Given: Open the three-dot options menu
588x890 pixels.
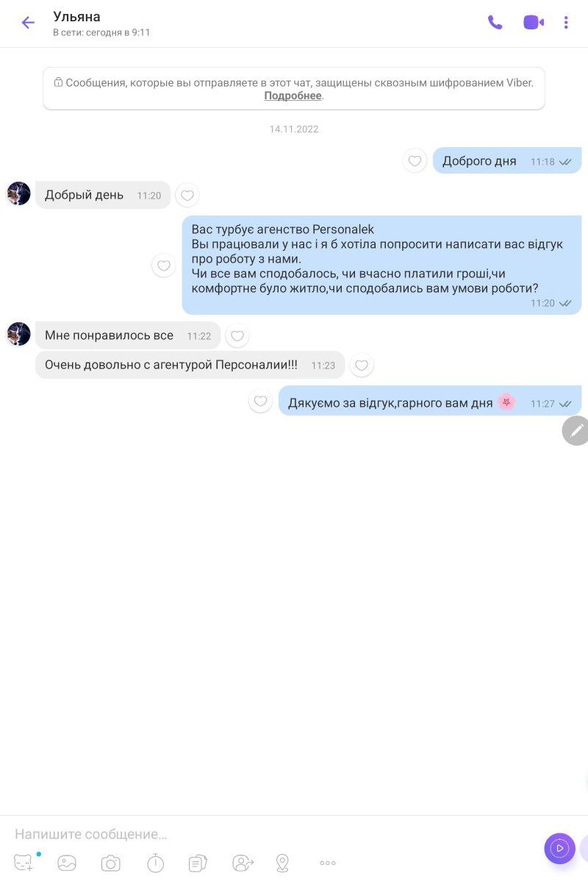Looking at the screenshot, I should click(566, 23).
